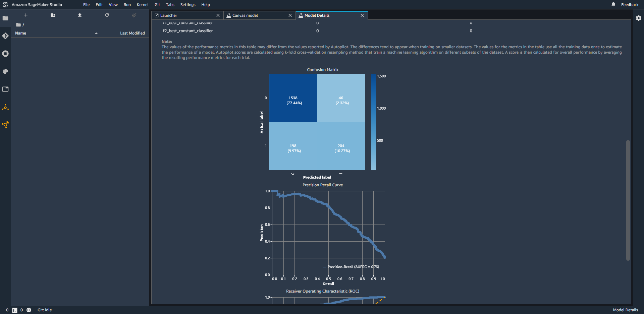Click the Feedback link

[x=630, y=4]
